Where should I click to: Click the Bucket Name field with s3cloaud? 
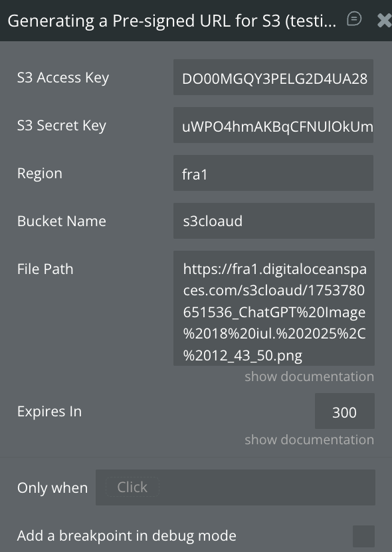tap(274, 221)
